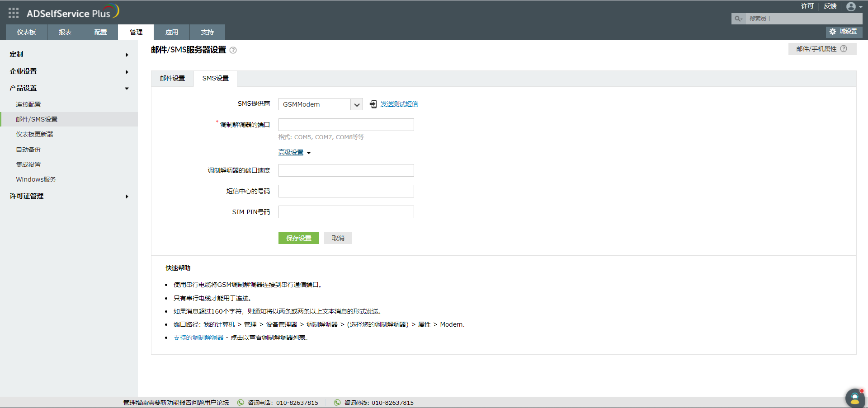
Task: Open dropdown arrow beside user avatar
Action: pyautogui.click(x=861, y=7)
